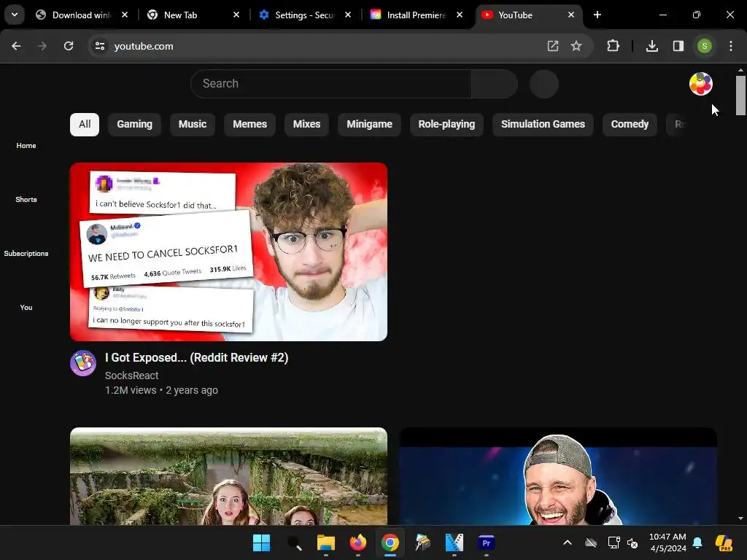Open the muted volume tray icon
Viewport: 747px width, 560px height.
pyautogui.click(x=632, y=542)
